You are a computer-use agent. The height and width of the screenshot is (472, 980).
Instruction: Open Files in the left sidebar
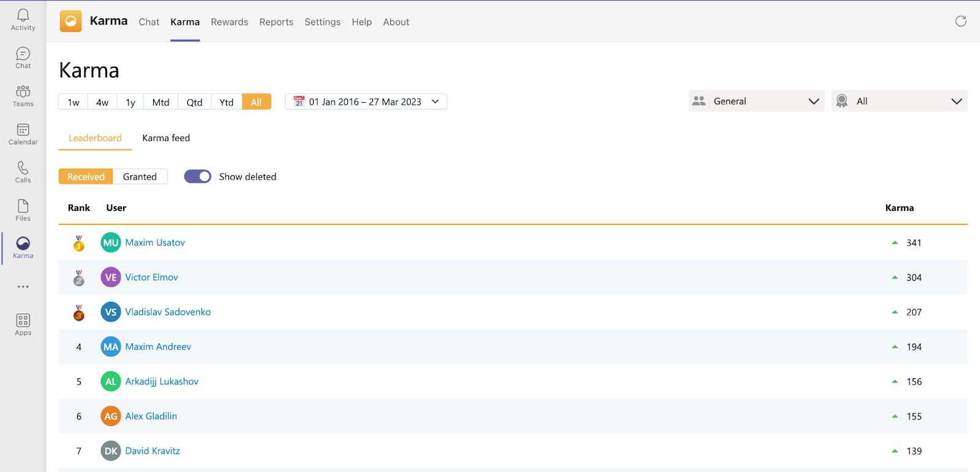pos(23,210)
